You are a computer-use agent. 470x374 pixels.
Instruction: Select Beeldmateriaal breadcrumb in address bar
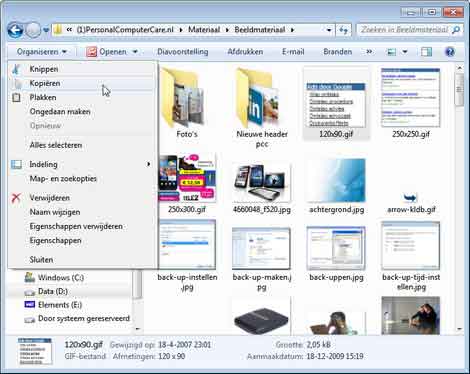coord(260,30)
